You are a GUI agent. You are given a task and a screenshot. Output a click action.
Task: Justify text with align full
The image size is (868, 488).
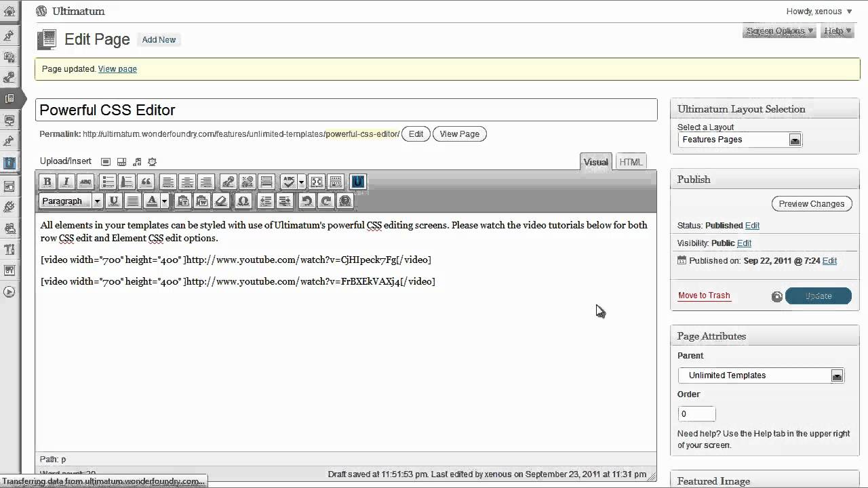coord(133,201)
